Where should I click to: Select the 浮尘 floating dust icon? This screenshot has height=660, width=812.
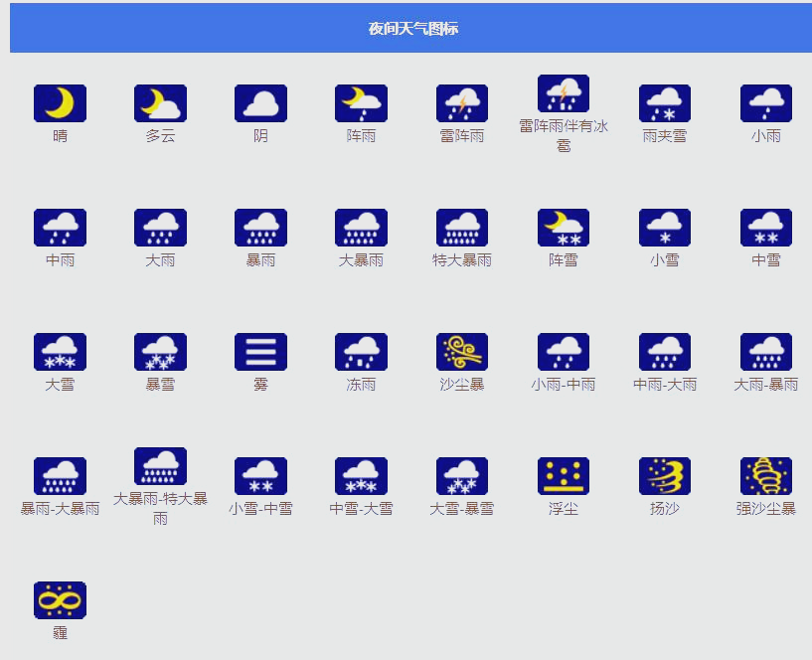click(564, 476)
